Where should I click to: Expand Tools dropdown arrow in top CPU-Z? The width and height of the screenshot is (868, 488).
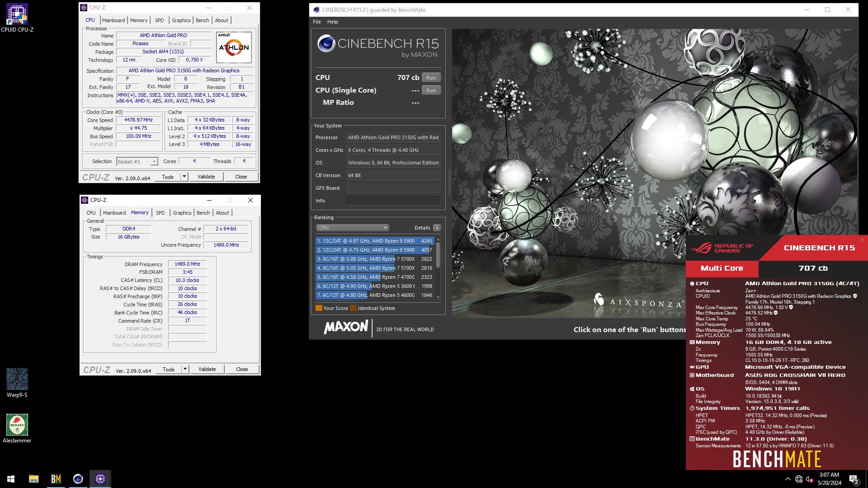coord(184,177)
